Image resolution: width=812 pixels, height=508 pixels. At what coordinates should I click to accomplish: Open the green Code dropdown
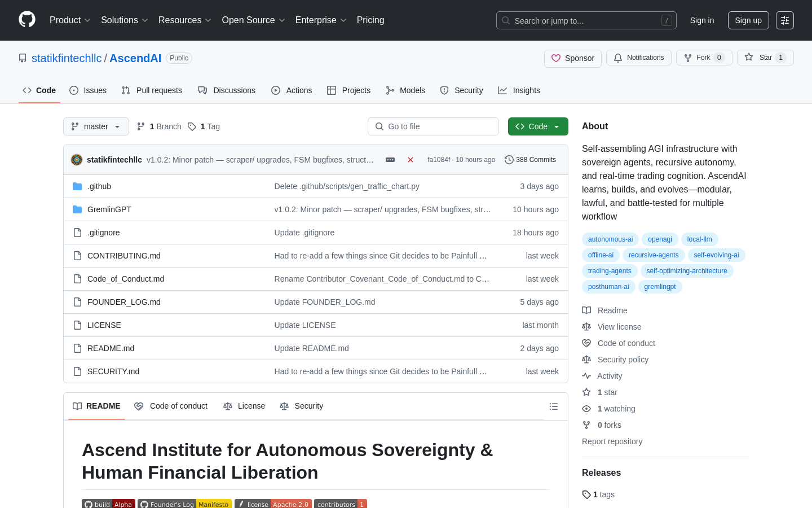[538, 126]
